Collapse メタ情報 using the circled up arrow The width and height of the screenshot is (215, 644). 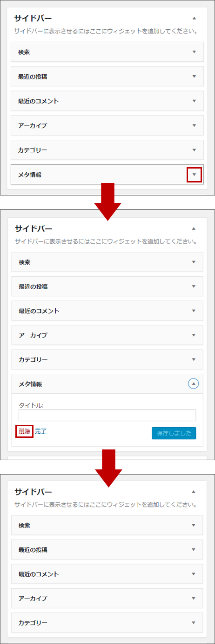[x=194, y=384]
